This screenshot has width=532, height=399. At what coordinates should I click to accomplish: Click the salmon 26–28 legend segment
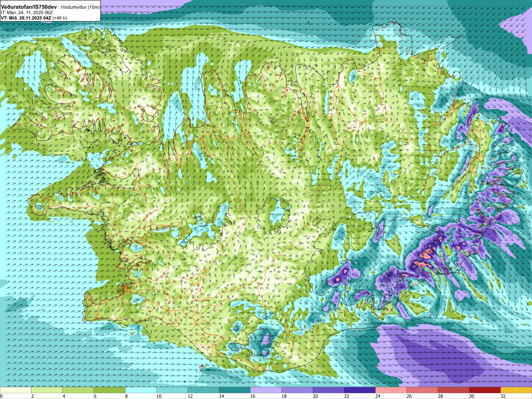(422, 390)
